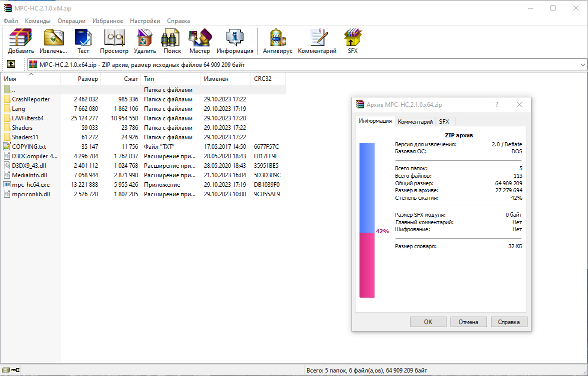This screenshot has height=376, width=588.
Task: Click packed size 5 955 426
Action: point(126,185)
